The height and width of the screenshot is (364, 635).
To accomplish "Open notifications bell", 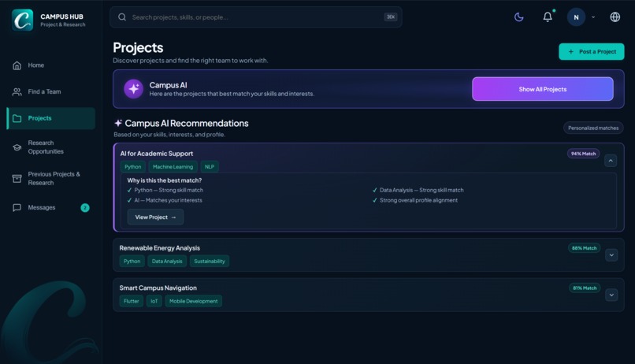I will click(548, 17).
